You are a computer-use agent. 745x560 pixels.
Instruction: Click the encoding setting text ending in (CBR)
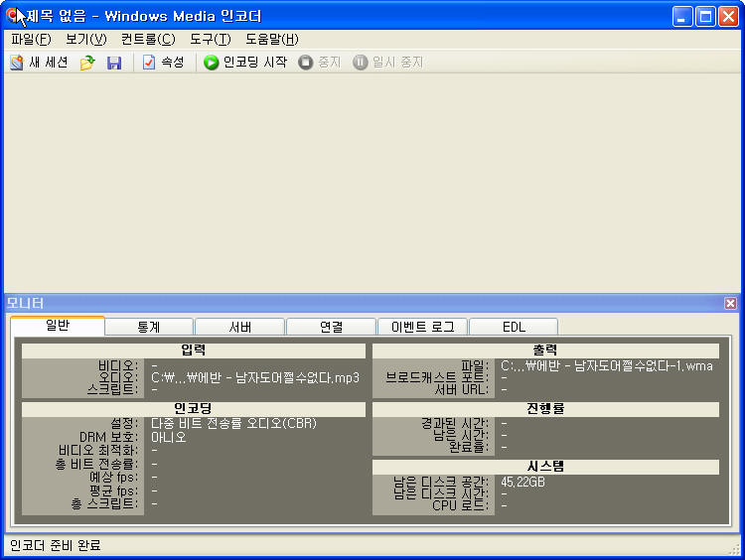tap(233, 423)
